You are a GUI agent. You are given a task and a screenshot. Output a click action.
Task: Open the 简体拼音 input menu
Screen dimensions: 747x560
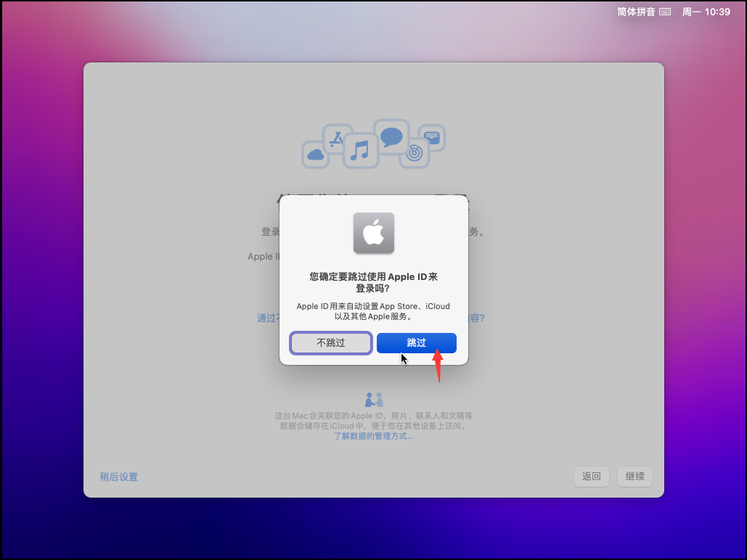click(636, 12)
